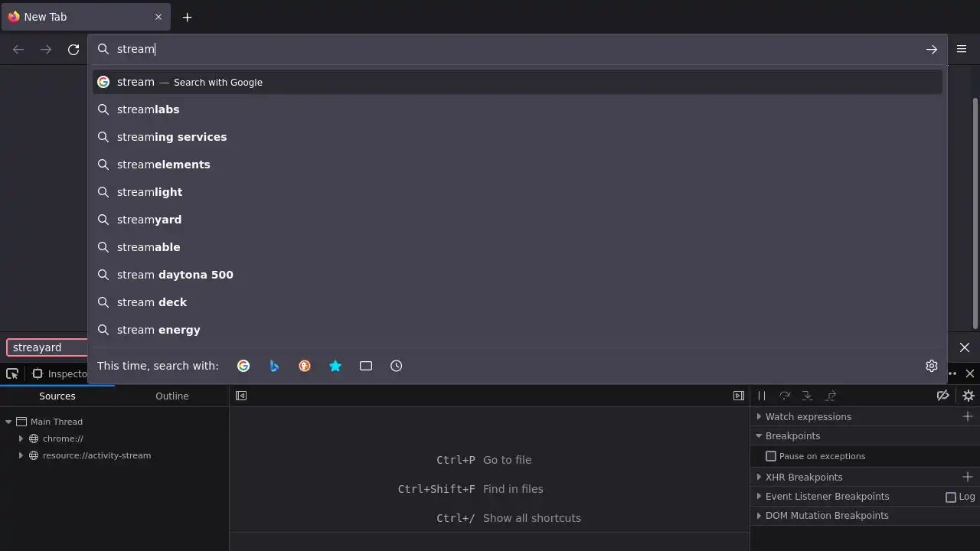Collapse the Main Thread tree node
The width and height of the screenshot is (980, 551).
pos(8,422)
